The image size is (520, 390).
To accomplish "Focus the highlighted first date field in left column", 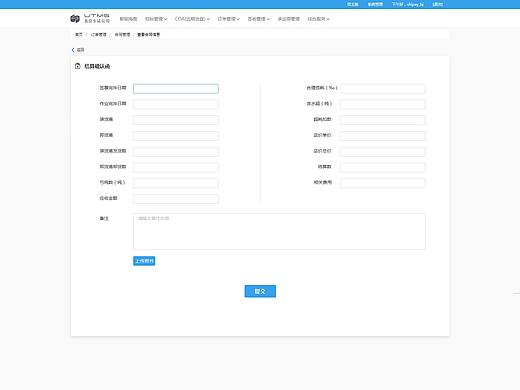I will click(x=176, y=89).
